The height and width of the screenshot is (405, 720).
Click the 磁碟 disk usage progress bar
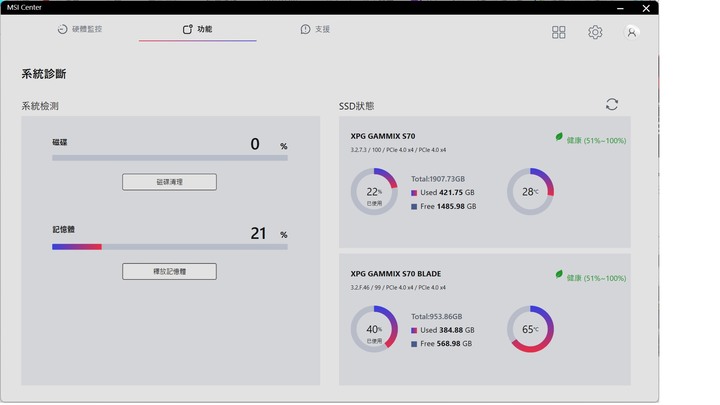[x=170, y=158]
